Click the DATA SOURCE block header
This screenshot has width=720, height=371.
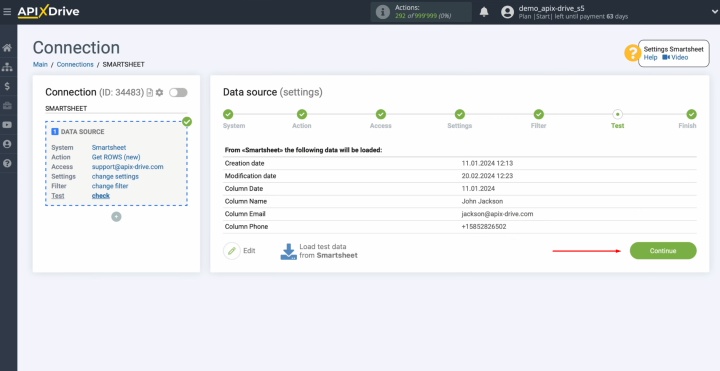pyautogui.click(x=78, y=132)
